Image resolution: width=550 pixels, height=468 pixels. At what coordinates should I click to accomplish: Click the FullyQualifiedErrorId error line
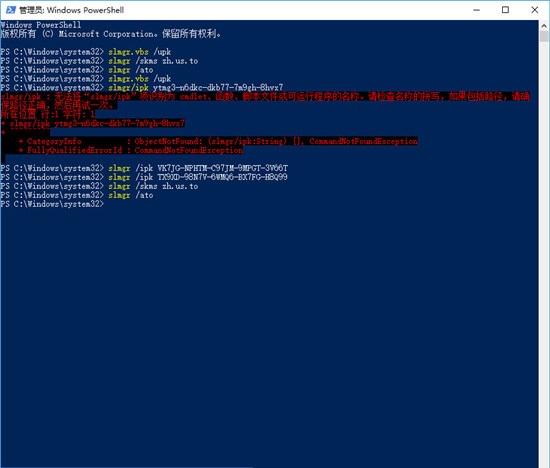point(131,150)
